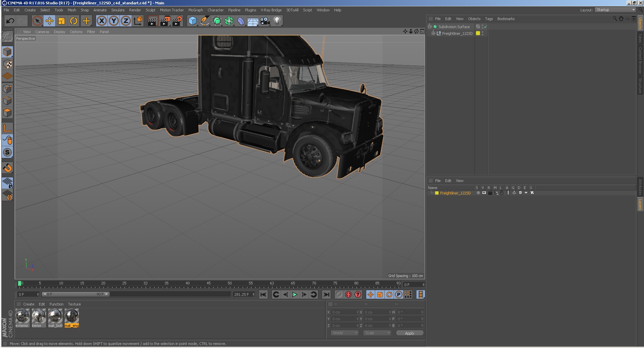Activate the Move tool in top toolbar
This screenshot has width=644, height=348.
pyautogui.click(x=50, y=21)
